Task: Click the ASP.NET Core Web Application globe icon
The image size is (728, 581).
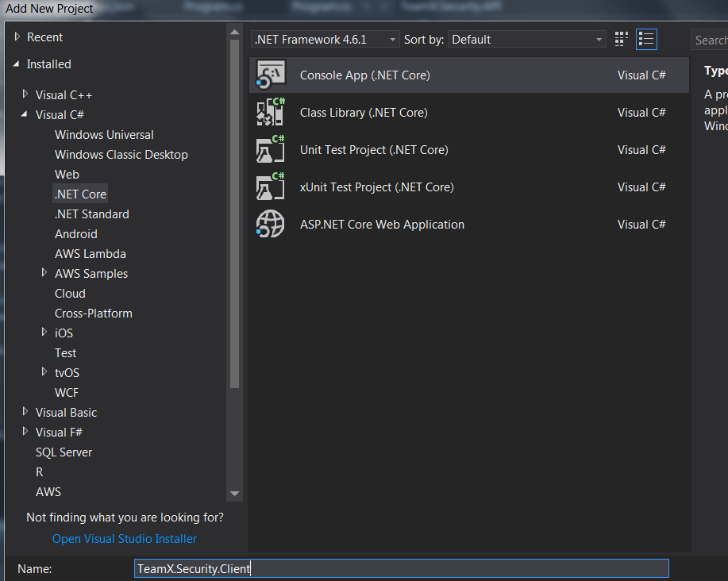Action: 270,224
